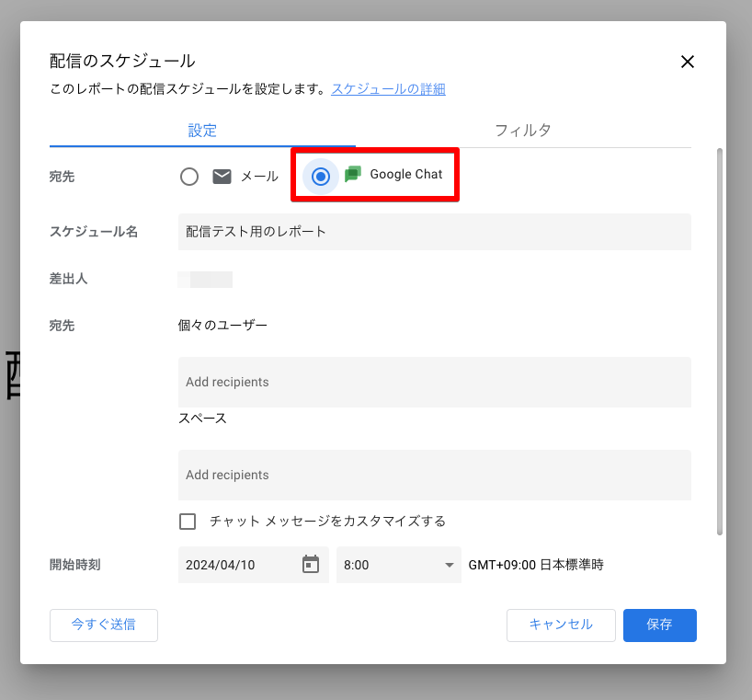Click Add recipients under スペース
Viewport: 752px width, 700px height.
coord(434,475)
